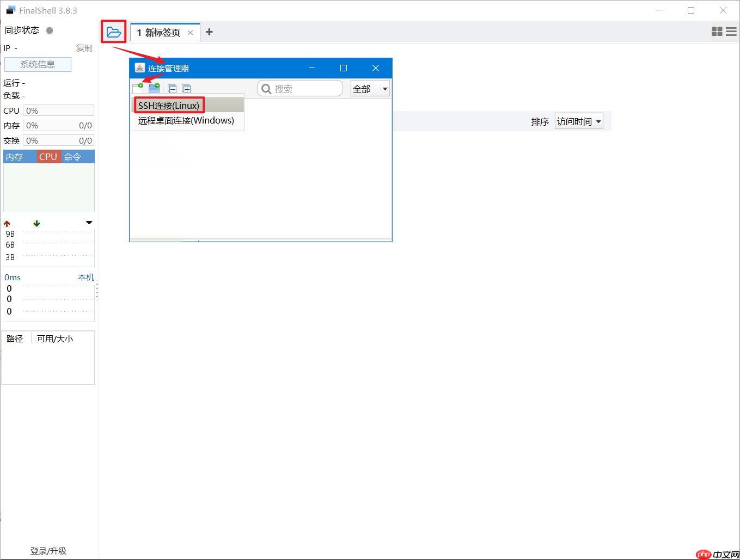This screenshot has width=740, height=560.
Task: Open the 访问时间 sort dropdown
Action: 578,121
